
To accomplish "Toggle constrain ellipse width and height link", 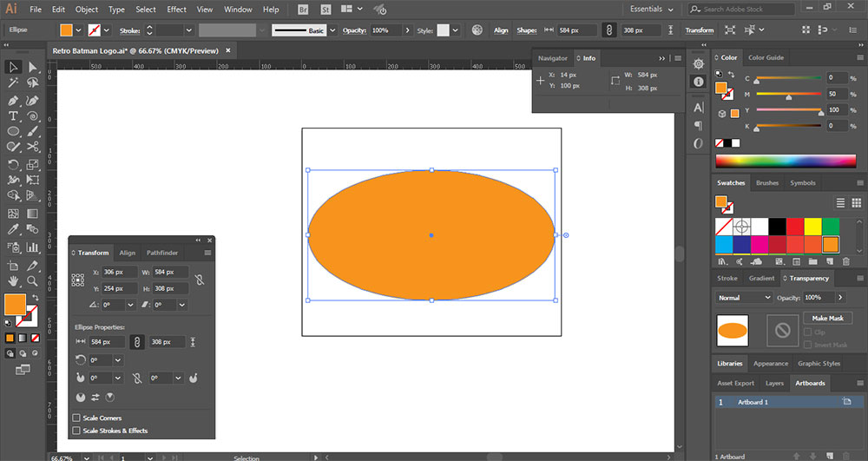I will point(136,342).
